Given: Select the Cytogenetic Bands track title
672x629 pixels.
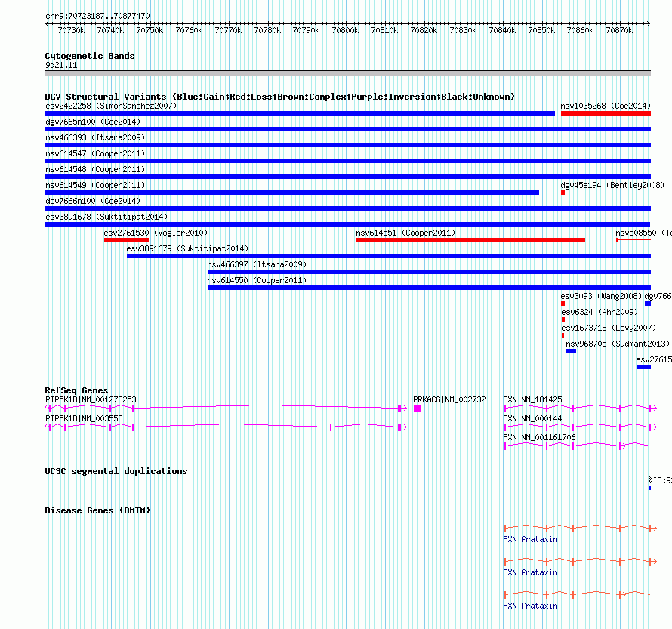Looking at the screenshot, I should 90,56.
